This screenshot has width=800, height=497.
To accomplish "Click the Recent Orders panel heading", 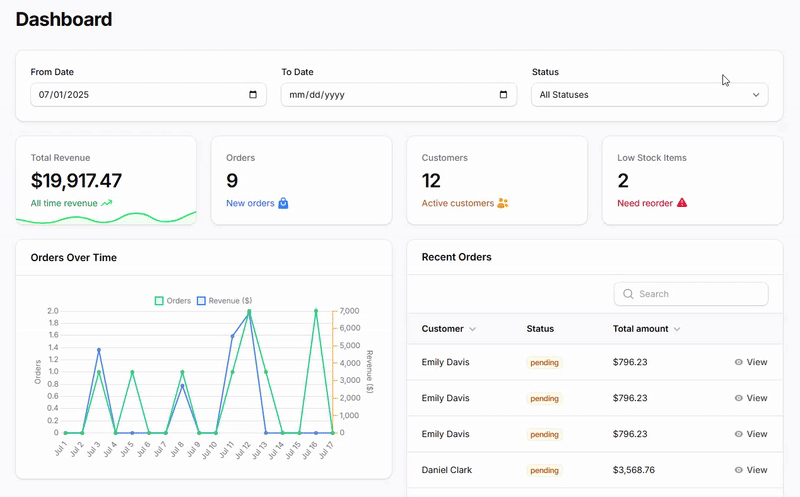I will (456, 257).
